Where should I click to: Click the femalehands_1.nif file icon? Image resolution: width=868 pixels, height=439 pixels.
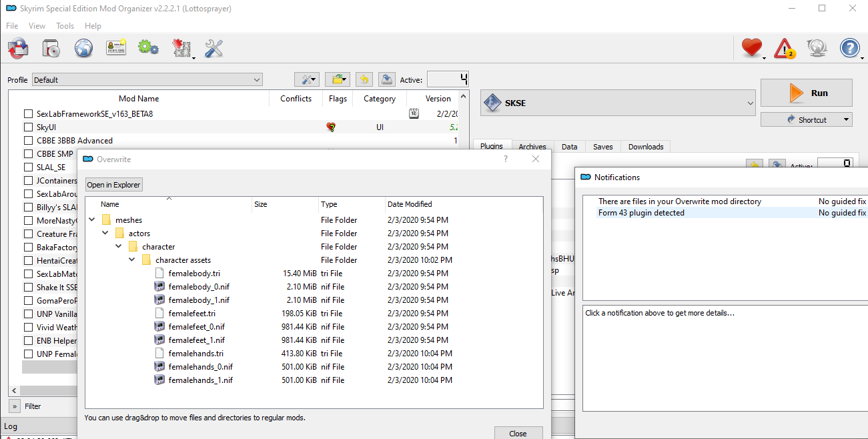pyautogui.click(x=159, y=380)
